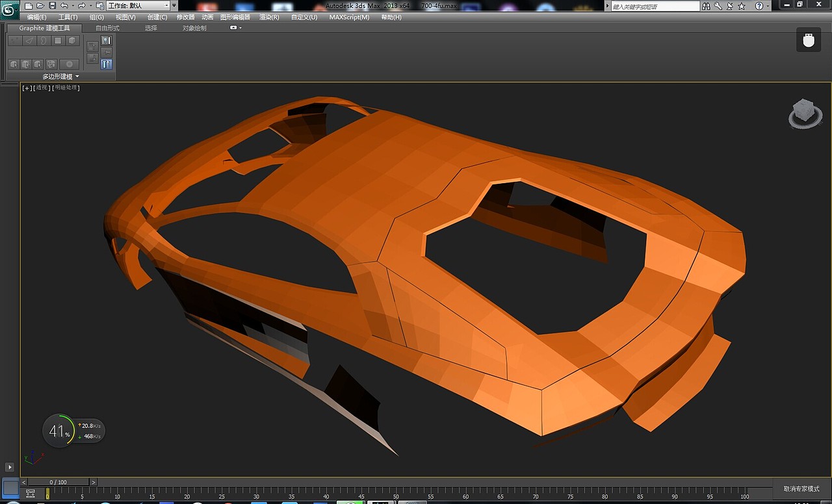This screenshot has height=504, width=832.
Task: Click the search magnifier icon near the title bar
Action: pyautogui.click(x=716, y=6)
